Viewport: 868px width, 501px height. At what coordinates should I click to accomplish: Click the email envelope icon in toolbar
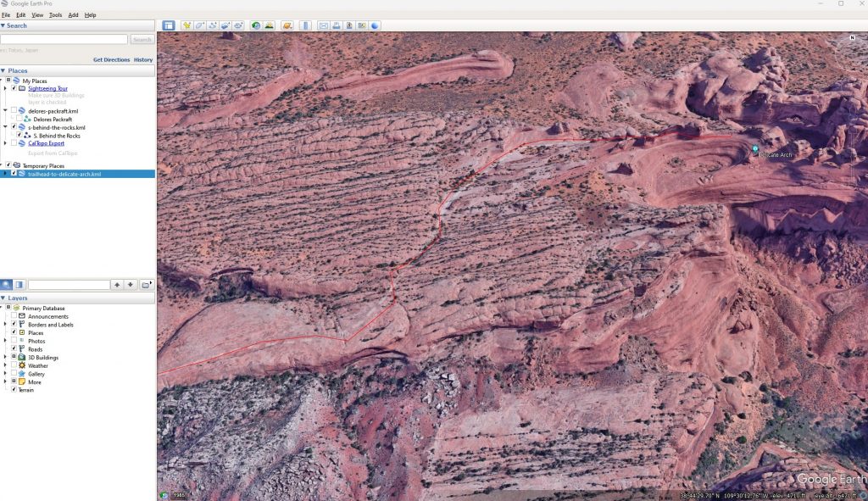(323, 25)
